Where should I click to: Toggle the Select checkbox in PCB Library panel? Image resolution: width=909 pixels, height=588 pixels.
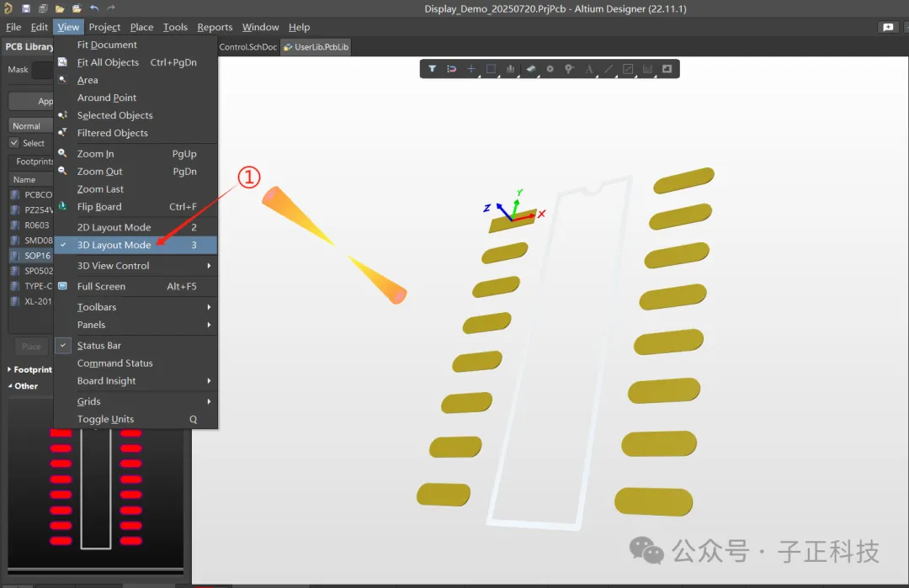pyautogui.click(x=14, y=142)
